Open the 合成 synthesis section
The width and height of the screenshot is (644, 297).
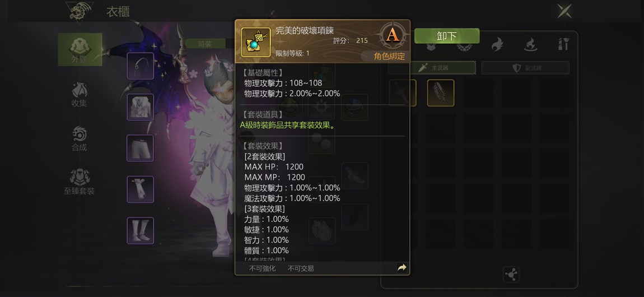coord(80,138)
